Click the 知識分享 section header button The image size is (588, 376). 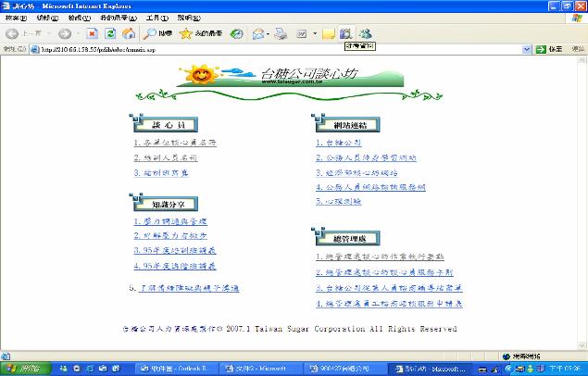(x=164, y=203)
